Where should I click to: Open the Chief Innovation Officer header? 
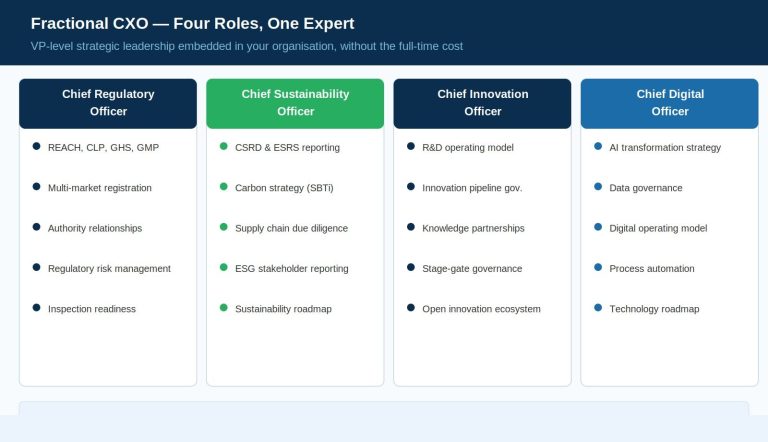[482, 103]
